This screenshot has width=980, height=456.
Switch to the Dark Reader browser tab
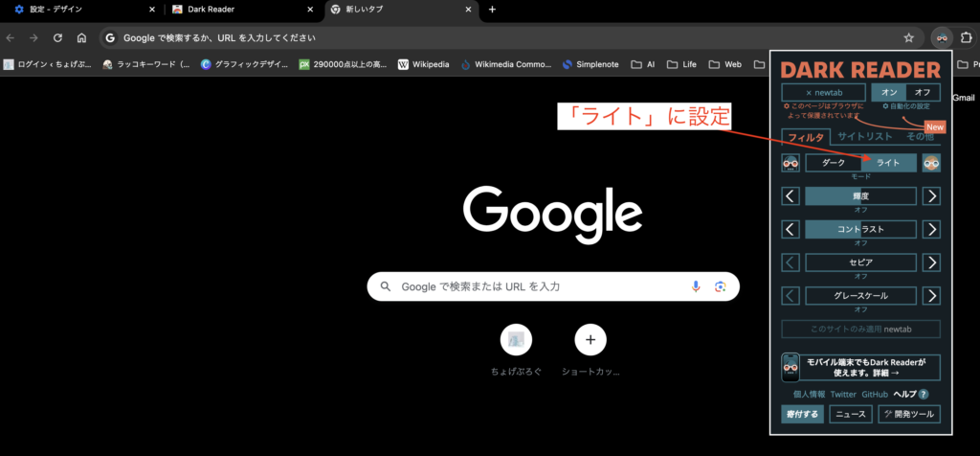242,10
